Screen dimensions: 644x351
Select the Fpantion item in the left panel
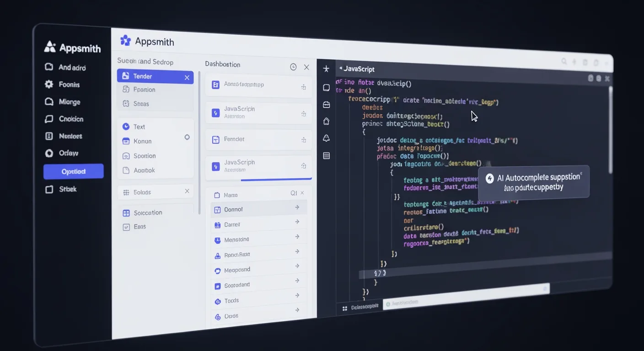point(155,90)
